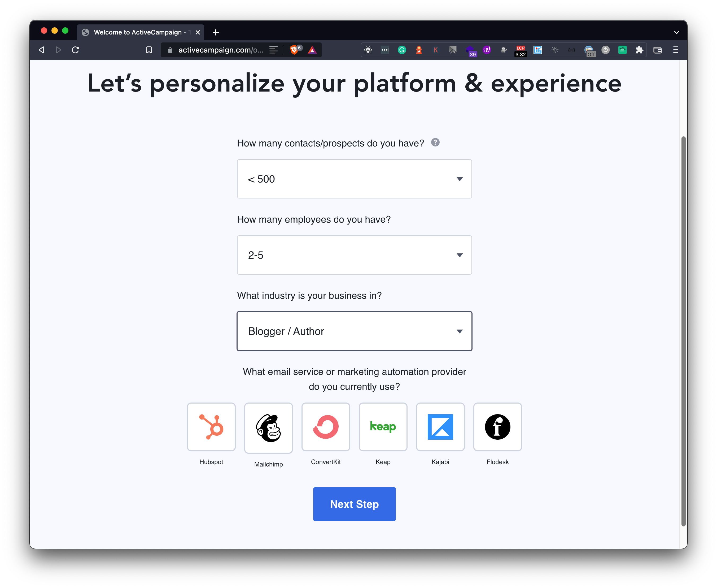This screenshot has height=588, width=717.
Task: Expand the employees count dropdown
Action: (x=460, y=255)
